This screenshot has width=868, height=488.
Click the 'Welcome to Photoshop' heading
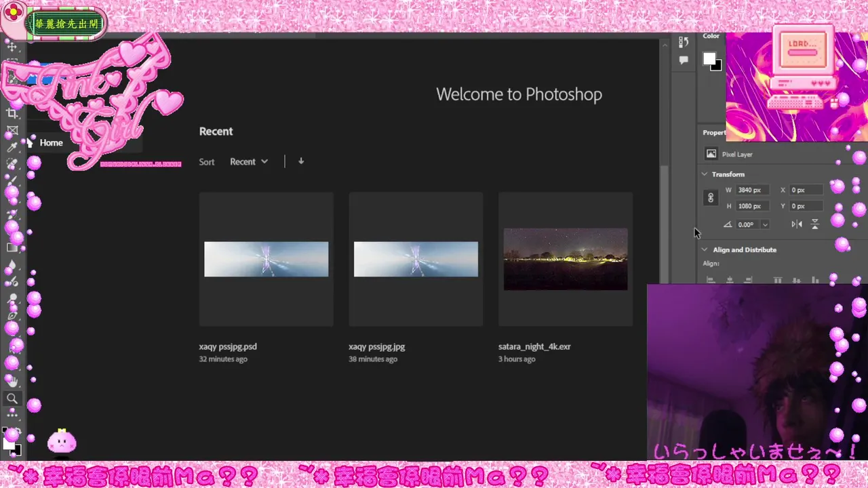click(519, 94)
